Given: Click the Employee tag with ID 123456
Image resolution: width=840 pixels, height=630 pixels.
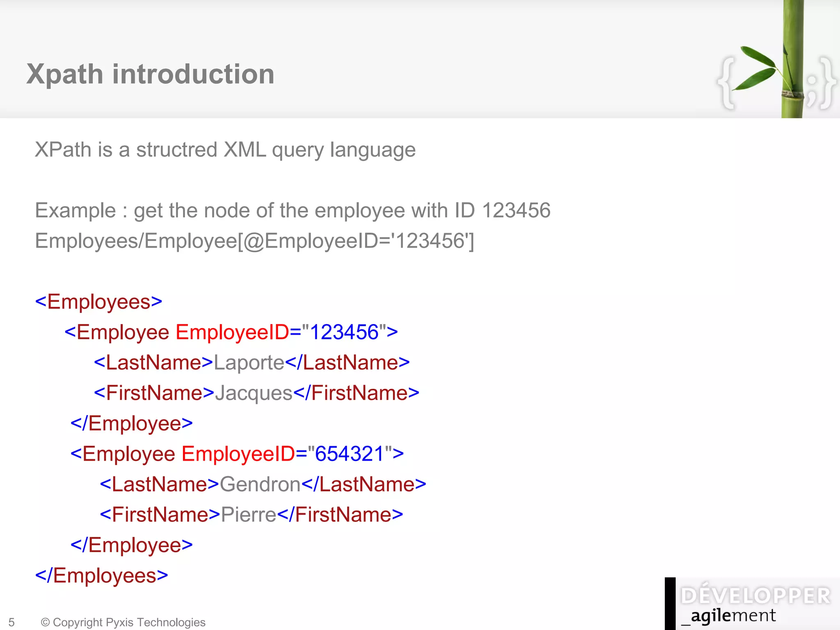Looking at the screenshot, I should pos(231,332).
